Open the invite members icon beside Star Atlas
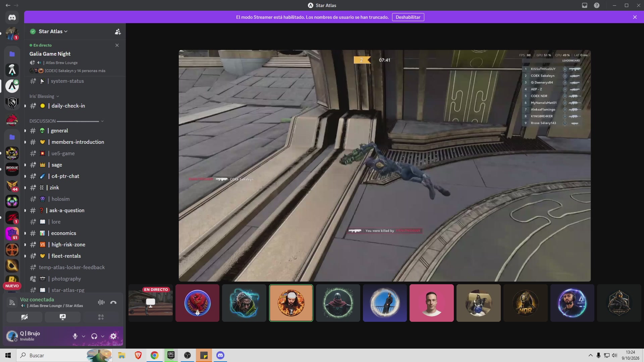The height and width of the screenshot is (362, 644). (118, 32)
